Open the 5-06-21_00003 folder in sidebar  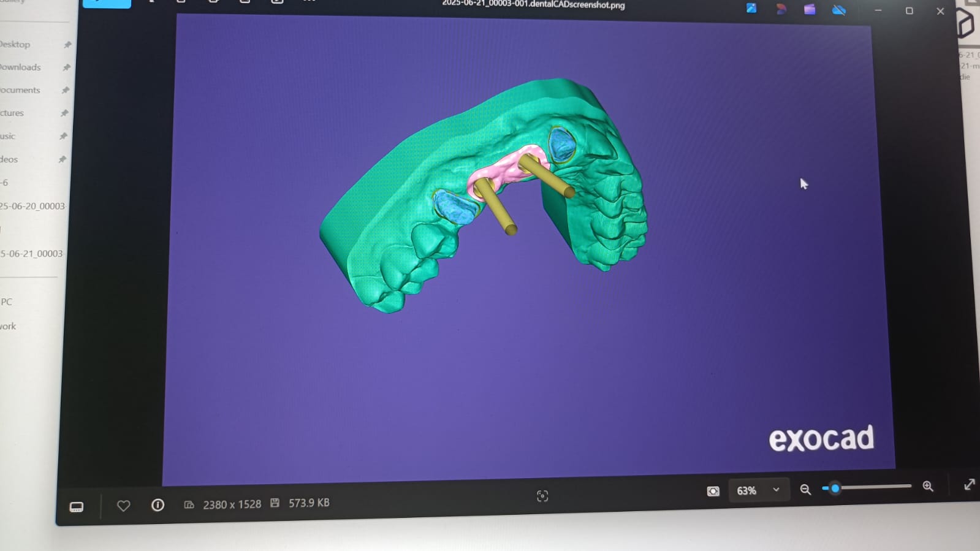click(32, 253)
